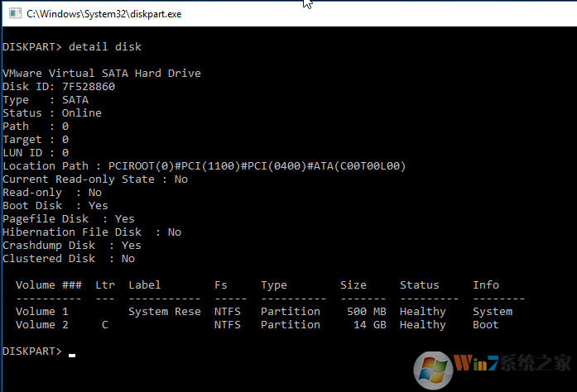Click the 'Type : SATA' line
This screenshot has height=392, width=577.
click(x=46, y=100)
